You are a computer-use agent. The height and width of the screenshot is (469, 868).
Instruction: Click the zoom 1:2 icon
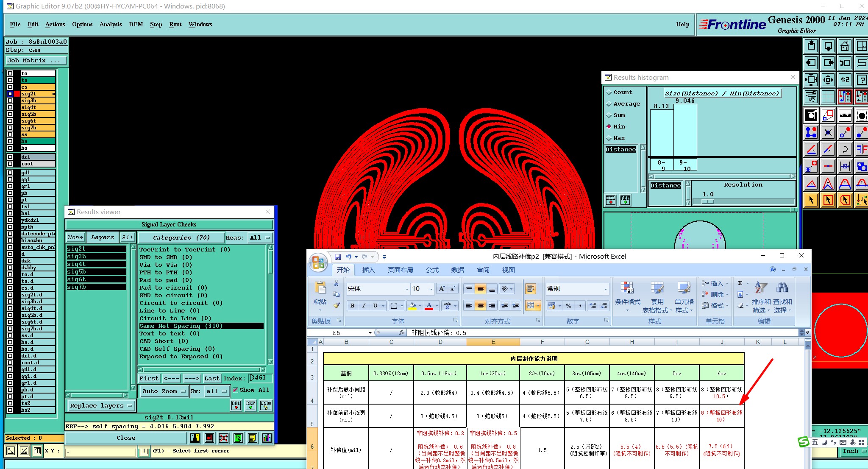845,79
